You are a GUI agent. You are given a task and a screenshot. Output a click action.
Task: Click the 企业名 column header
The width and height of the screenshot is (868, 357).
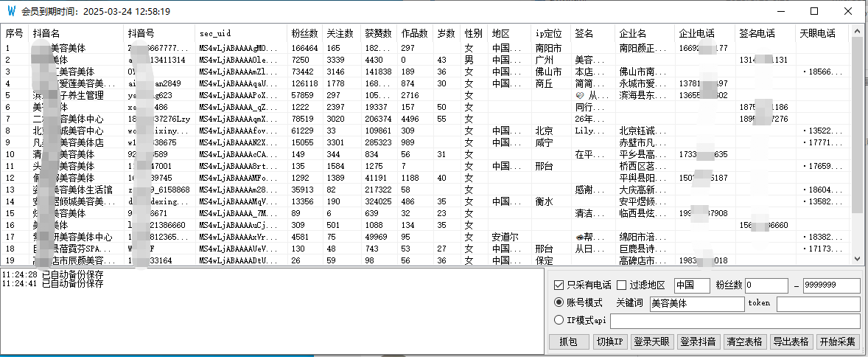(645, 33)
